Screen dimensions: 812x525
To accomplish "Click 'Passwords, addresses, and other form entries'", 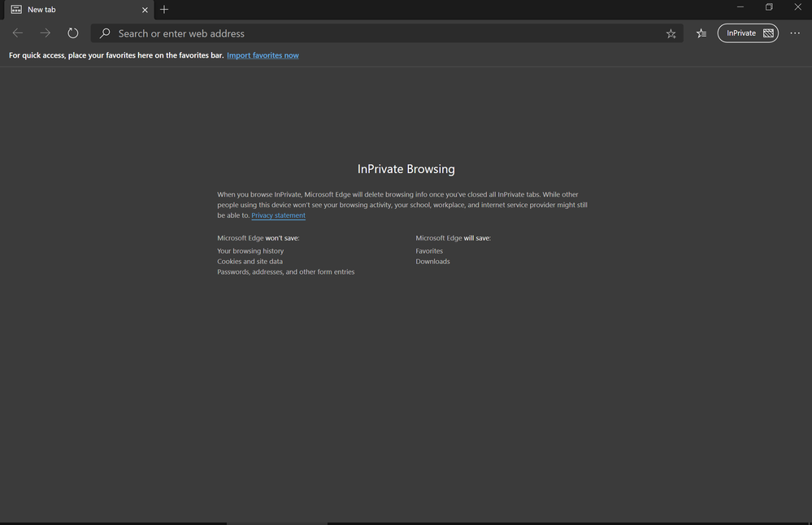I will pos(286,271).
